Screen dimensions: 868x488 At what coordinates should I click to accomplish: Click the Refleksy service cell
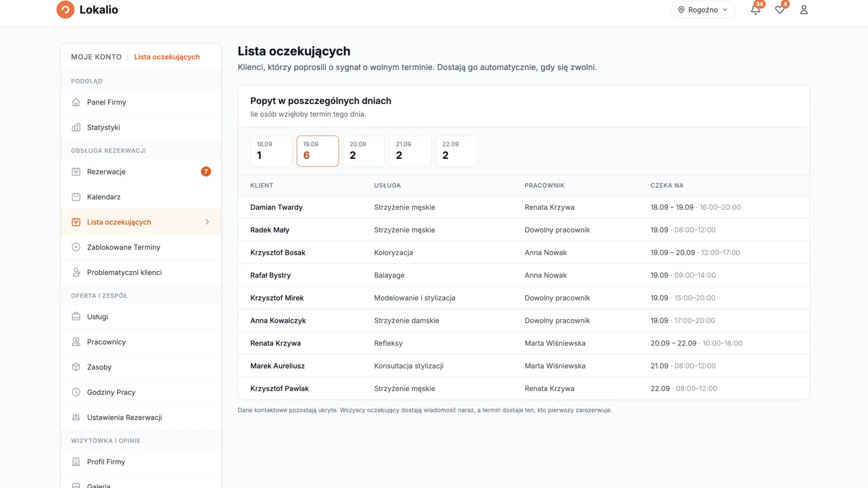pyautogui.click(x=388, y=343)
